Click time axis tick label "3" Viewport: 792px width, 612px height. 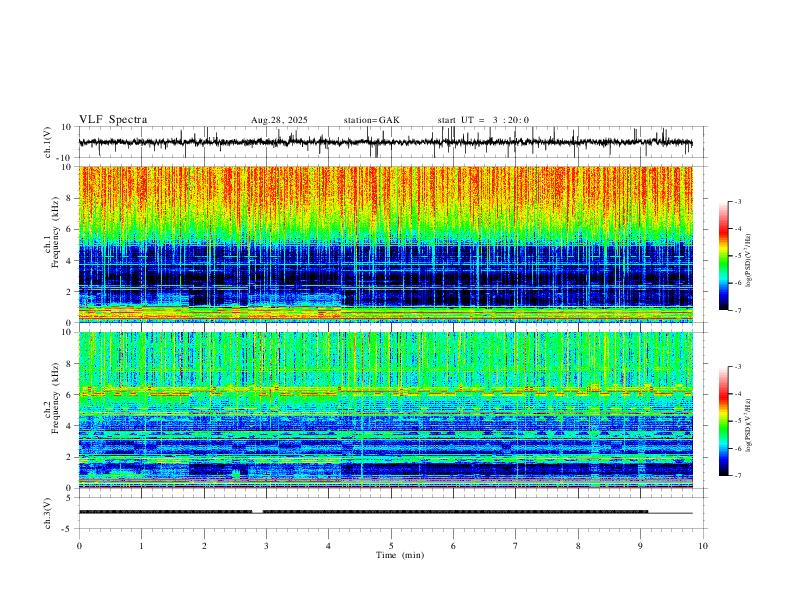coord(266,546)
